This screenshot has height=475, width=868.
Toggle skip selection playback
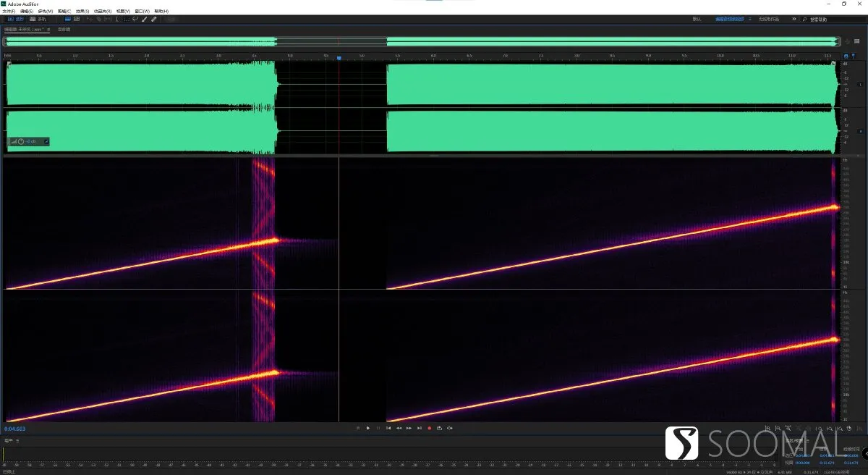tap(450, 428)
